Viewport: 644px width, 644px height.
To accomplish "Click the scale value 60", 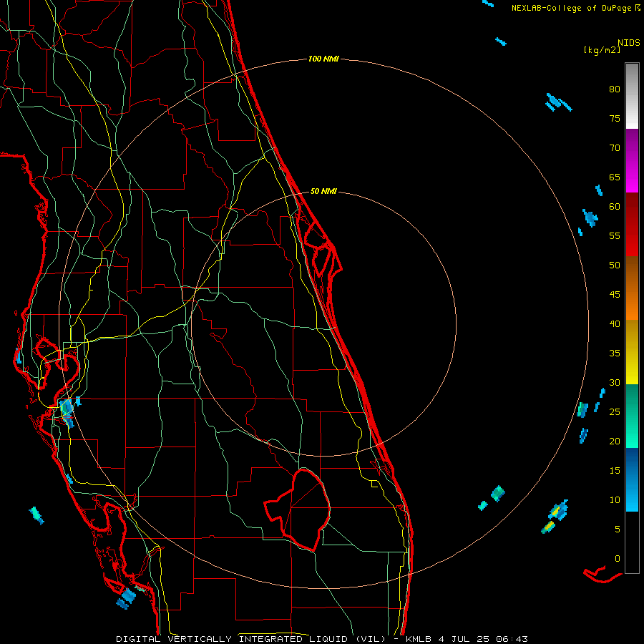I will pyautogui.click(x=615, y=207).
